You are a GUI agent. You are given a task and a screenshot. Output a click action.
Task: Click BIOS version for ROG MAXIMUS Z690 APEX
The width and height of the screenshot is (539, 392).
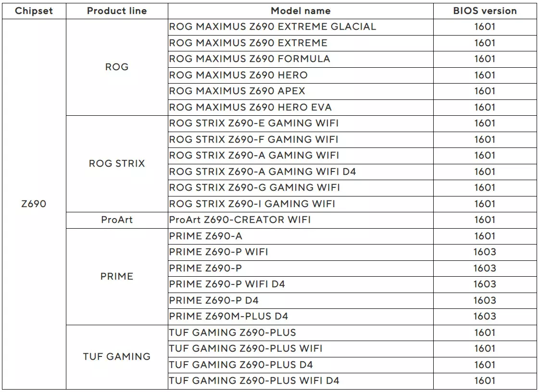(x=485, y=91)
